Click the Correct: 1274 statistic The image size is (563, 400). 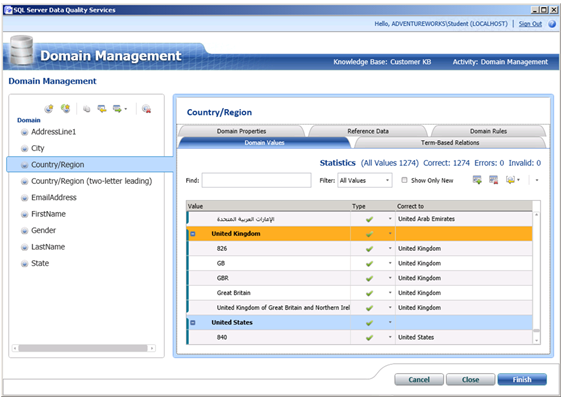[x=446, y=163]
